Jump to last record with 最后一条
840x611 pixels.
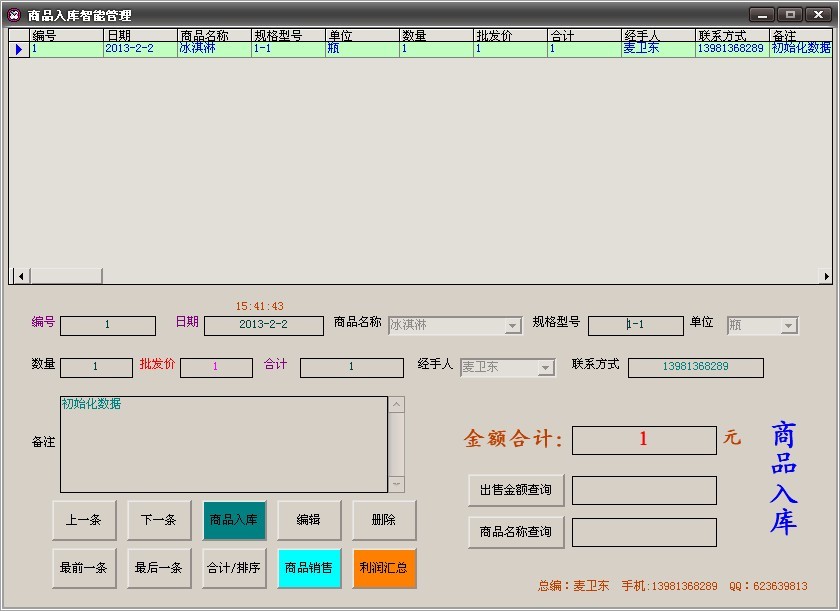pyautogui.click(x=159, y=568)
